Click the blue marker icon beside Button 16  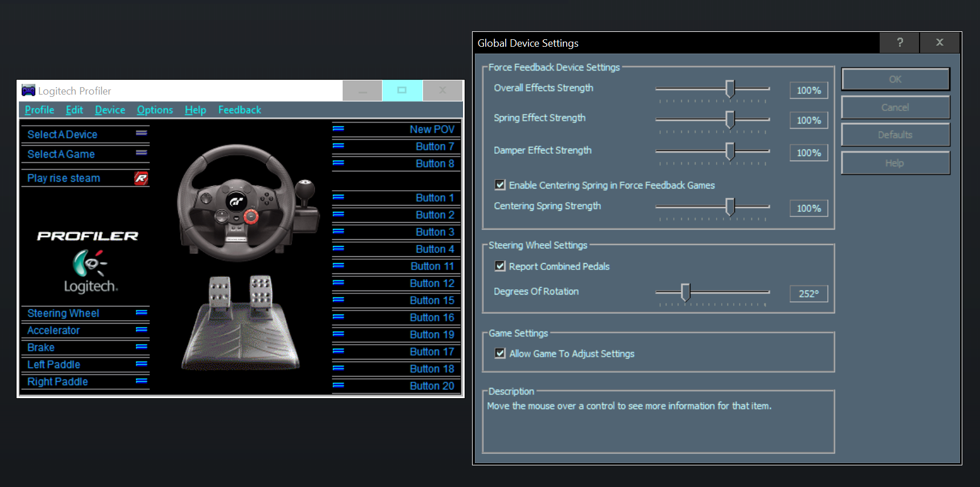tap(338, 317)
